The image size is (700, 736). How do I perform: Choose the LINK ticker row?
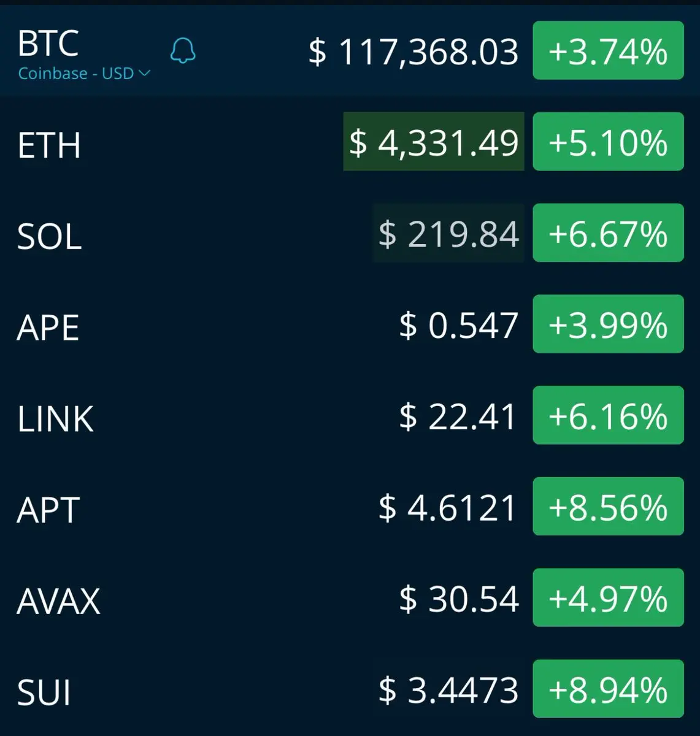pyautogui.click(x=350, y=416)
